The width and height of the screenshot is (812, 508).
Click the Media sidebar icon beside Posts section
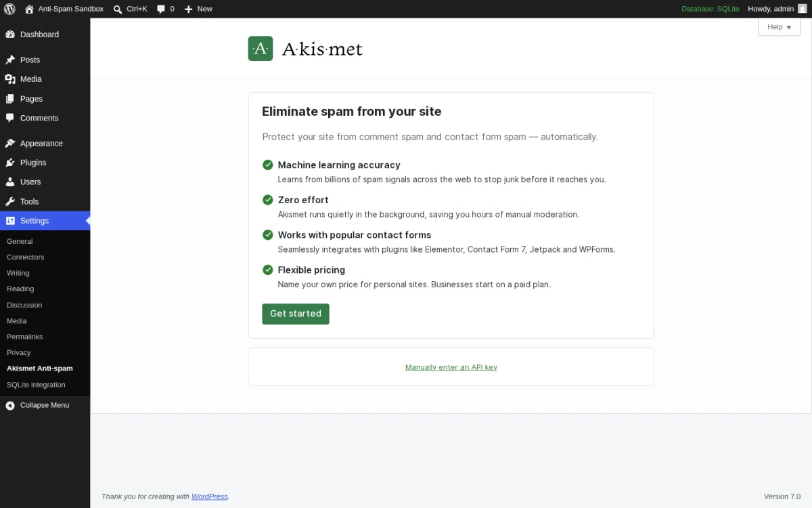point(10,79)
